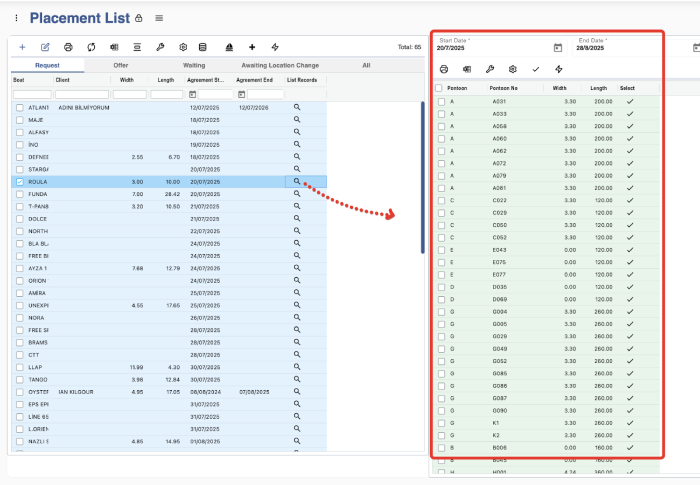Click the placement list vertical scrollbar
Image resolution: width=700 pixels, height=485 pixels.
click(x=422, y=177)
